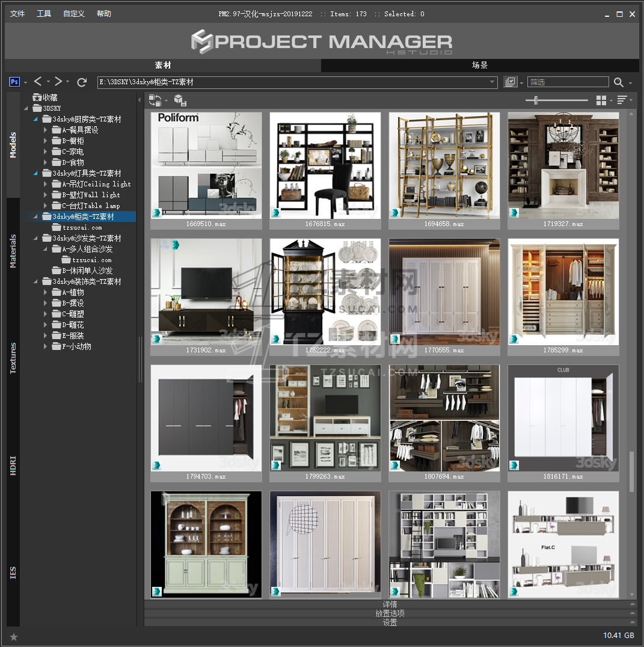Screen dimensions: 644x647
Task: Open the sort order icon menu
Action: [x=622, y=100]
